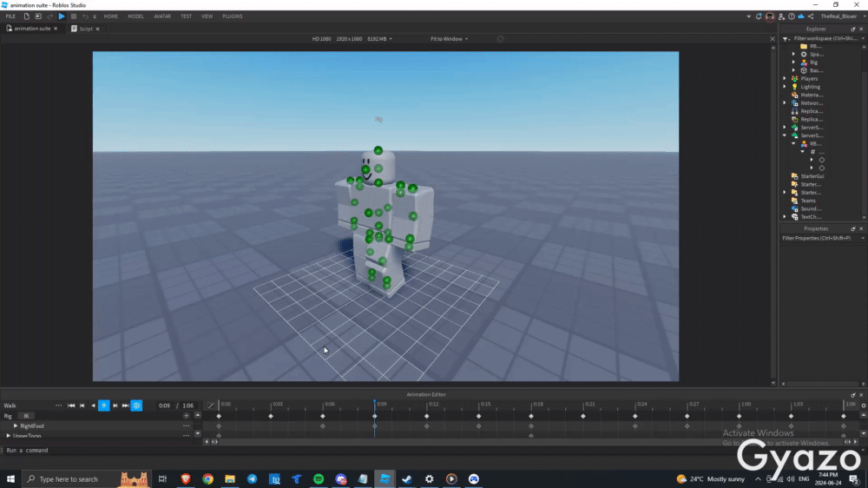Image resolution: width=868 pixels, height=488 pixels.
Task: Click the undo arrow in the quick-access toolbar
Action: [85, 16]
